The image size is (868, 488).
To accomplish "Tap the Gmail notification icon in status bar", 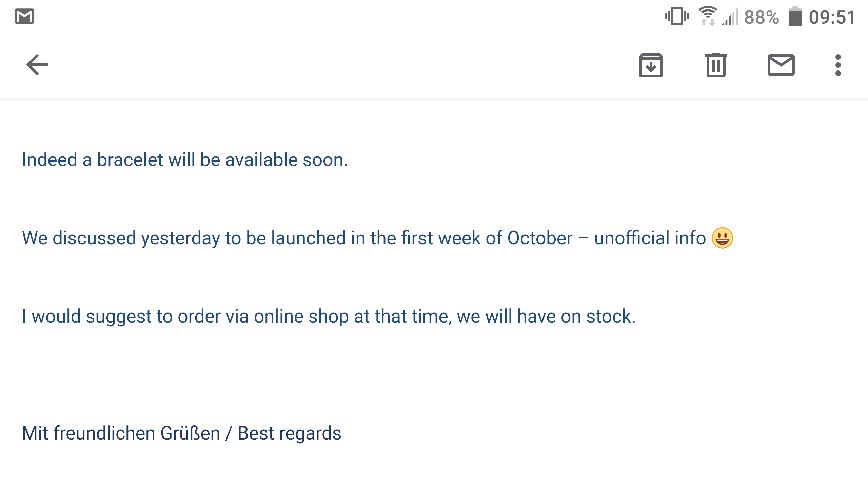I will 24,16.
